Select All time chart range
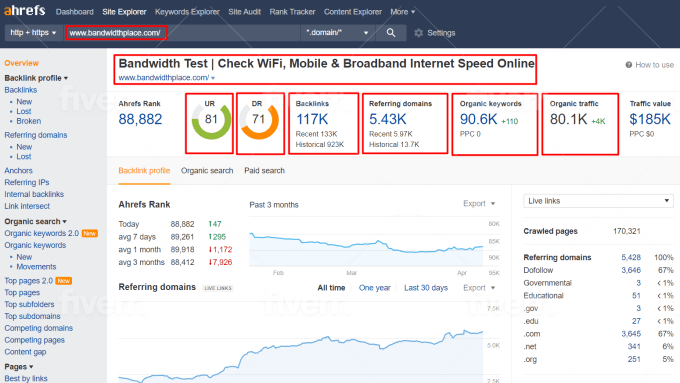Viewport: 680px width, 383px height. tap(331, 288)
